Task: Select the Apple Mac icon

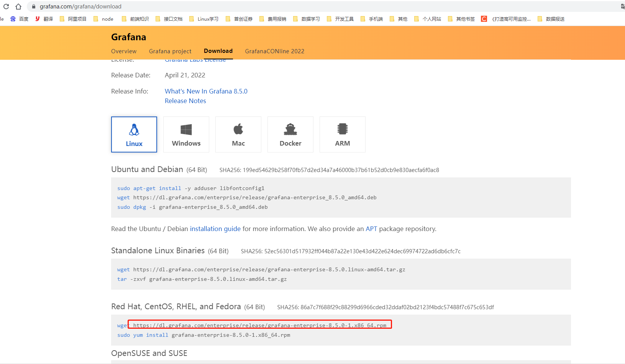Action: (238, 129)
